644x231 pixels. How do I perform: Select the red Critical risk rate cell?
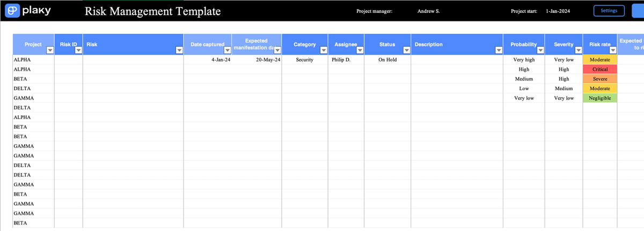(x=599, y=70)
